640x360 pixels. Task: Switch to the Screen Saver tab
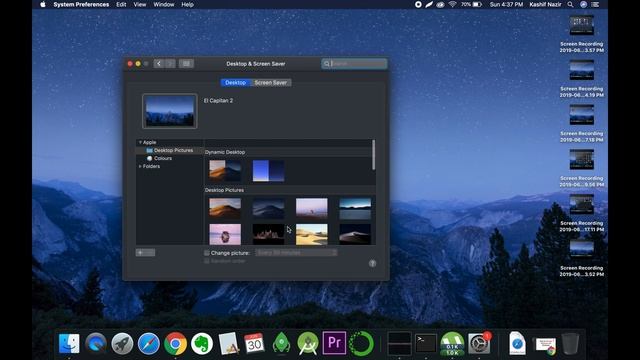(270, 82)
